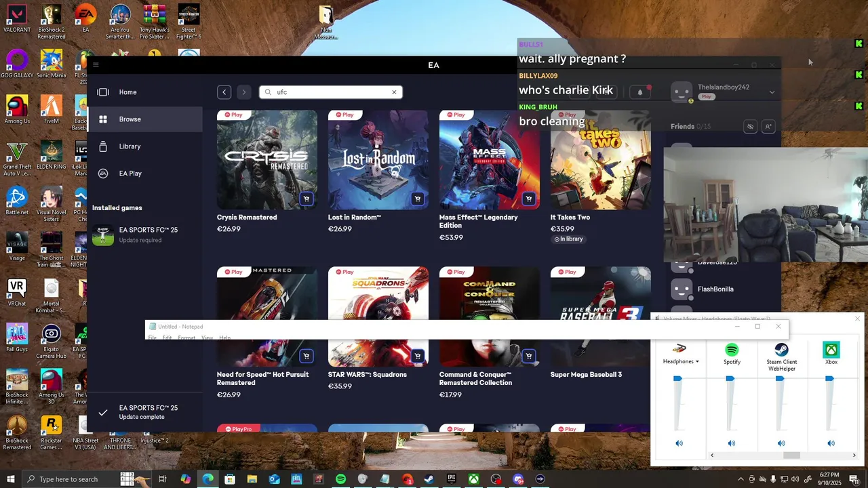Select Browse in the EA sidebar

tap(145, 119)
